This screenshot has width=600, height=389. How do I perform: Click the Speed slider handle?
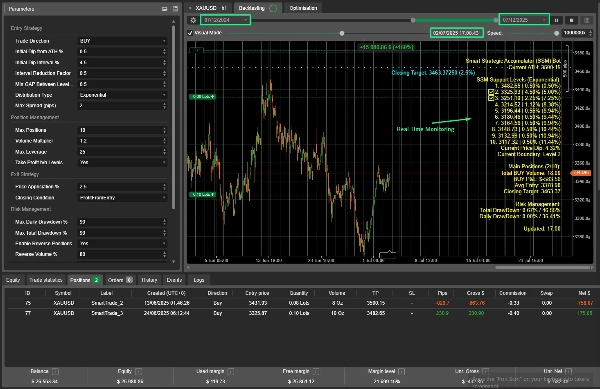pyautogui.click(x=556, y=33)
